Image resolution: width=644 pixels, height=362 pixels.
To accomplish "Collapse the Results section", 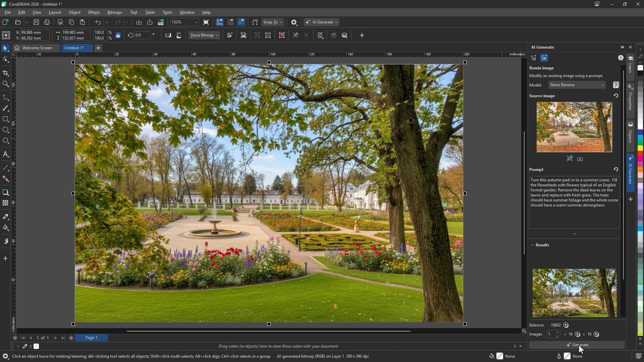I will tap(532, 245).
